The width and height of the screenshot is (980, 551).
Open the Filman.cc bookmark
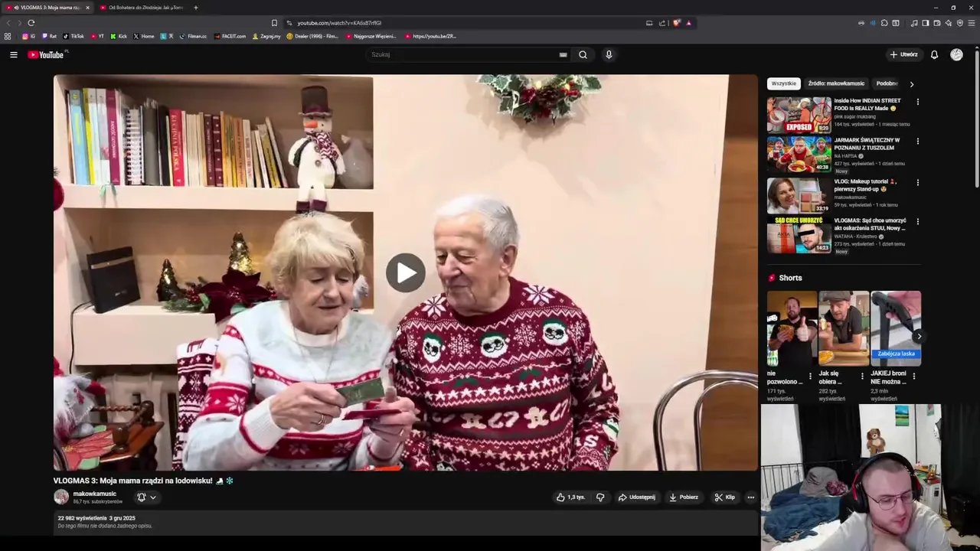(x=193, y=36)
